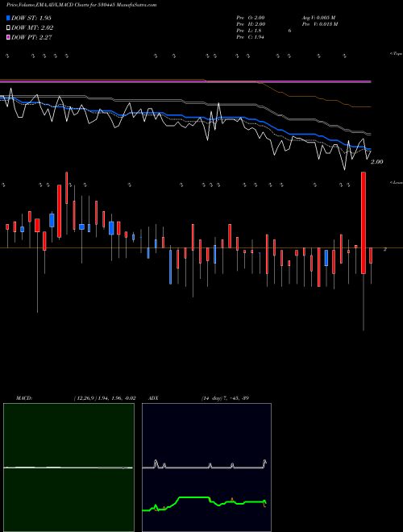Click the Pre V: 0.013 M value

pyautogui.click(x=320, y=24)
